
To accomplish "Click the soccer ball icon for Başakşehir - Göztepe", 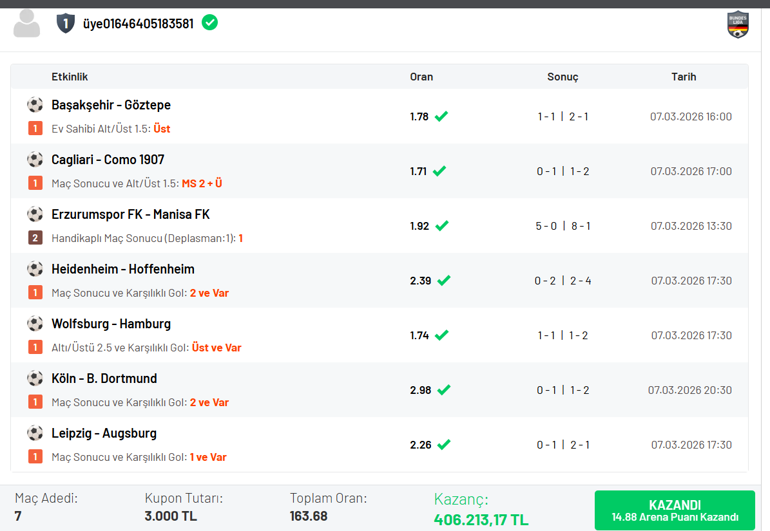I will [35, 105].
